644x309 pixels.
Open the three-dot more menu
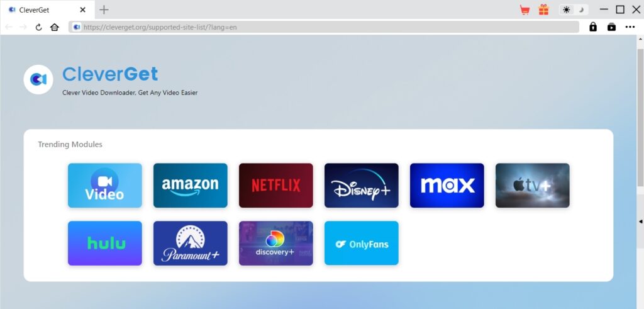(x=630, y=27)
